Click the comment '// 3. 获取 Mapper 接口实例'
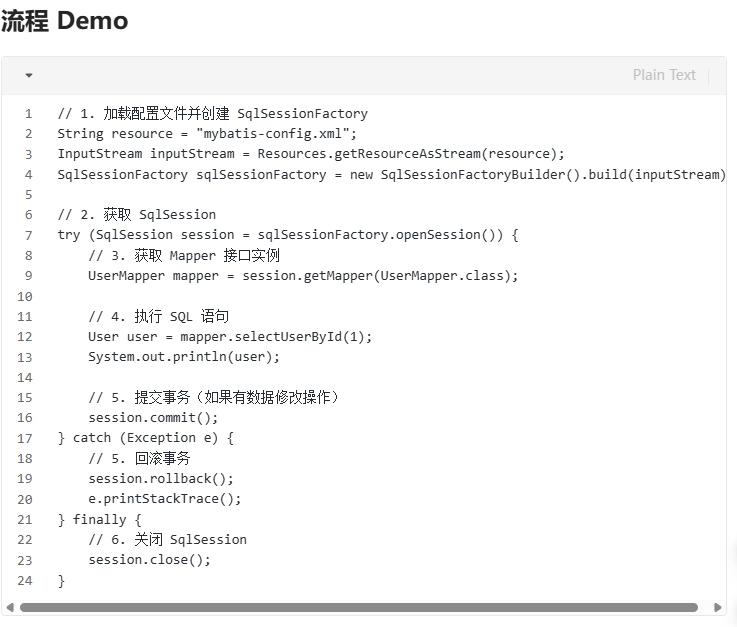 184,256
